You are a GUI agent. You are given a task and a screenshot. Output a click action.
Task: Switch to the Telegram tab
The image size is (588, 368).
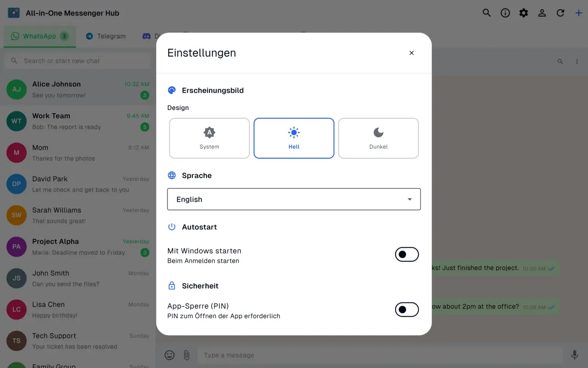(106, 36)
